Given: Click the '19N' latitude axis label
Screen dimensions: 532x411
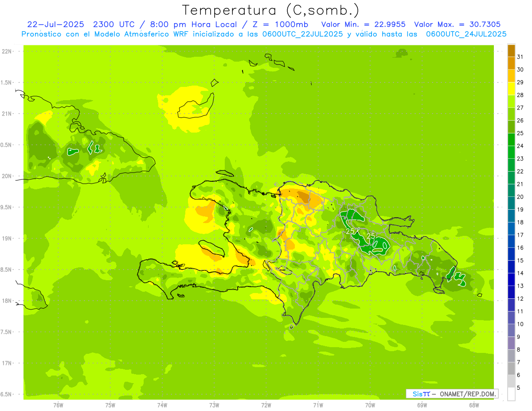Looking at the screenshot, I should click(7, 239).
